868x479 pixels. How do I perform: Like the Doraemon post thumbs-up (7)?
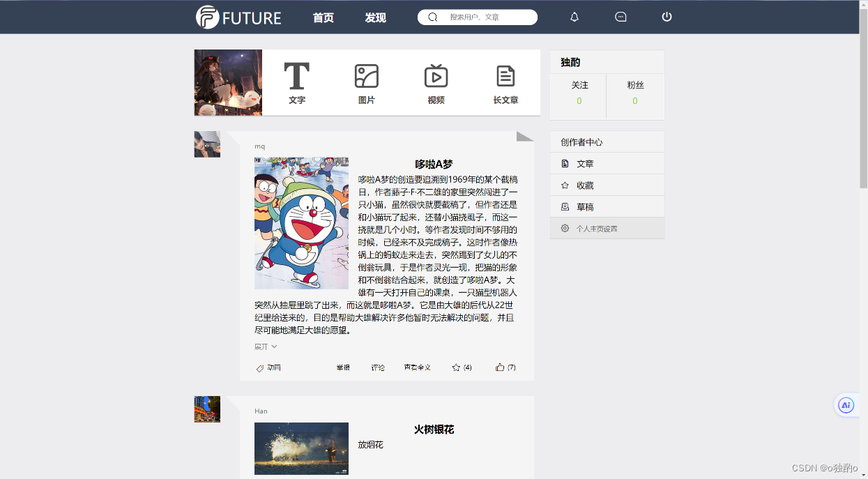tap(505, 367)
